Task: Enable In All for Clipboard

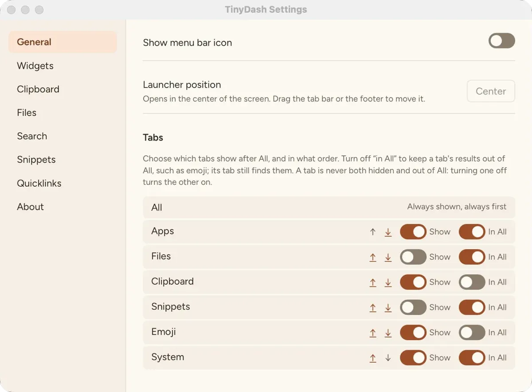Action: coord(472,282)
